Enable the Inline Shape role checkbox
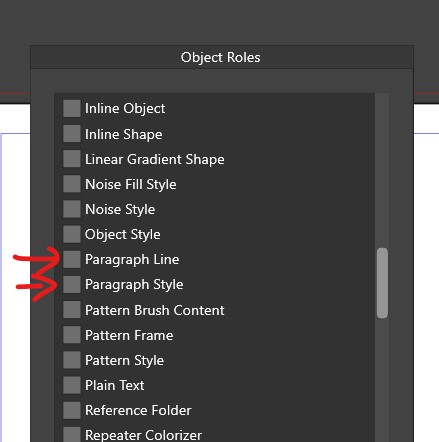The width and height of the screenshot is (439, 442). (72, 134)
